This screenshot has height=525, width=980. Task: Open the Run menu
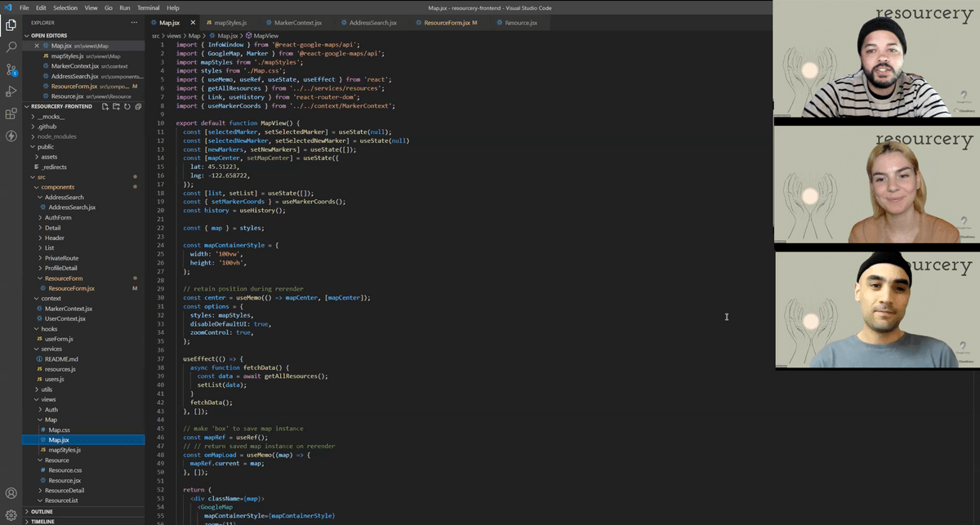tap(125, 7)
